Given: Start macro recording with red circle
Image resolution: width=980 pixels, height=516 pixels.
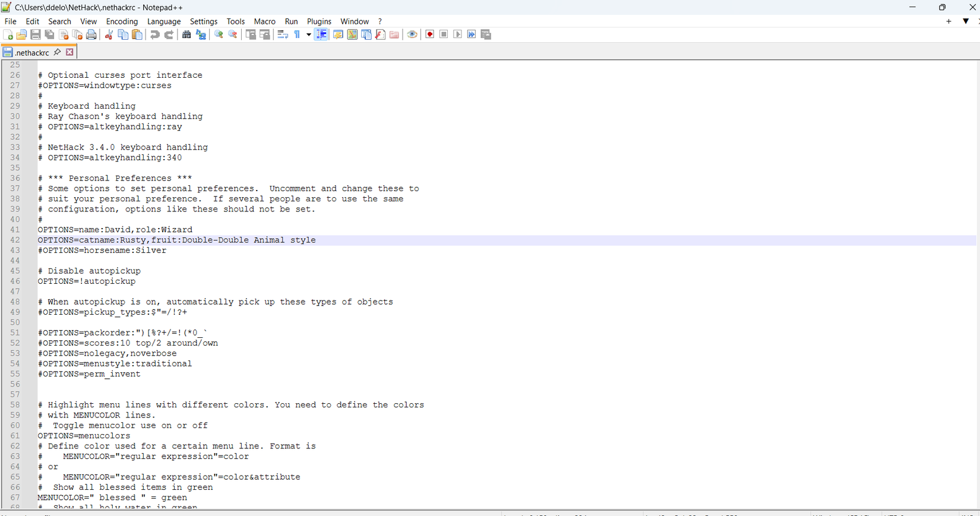Looking at the screenshot, I should [x=429, y=34].
